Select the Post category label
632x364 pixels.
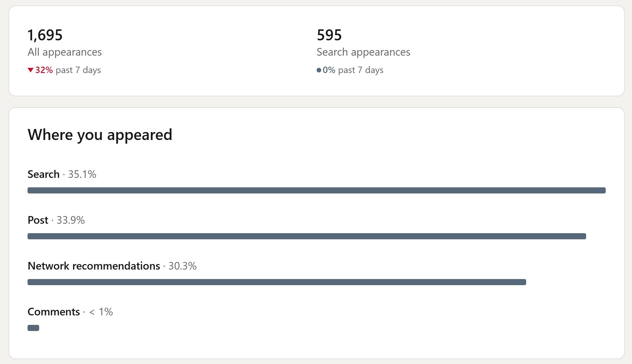tap(38, 220)
